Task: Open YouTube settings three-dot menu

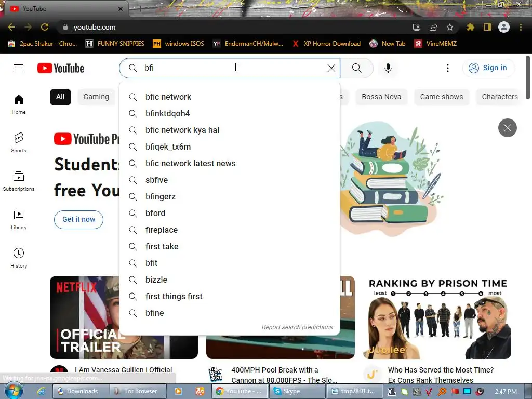Action: (x=447, y=68)
